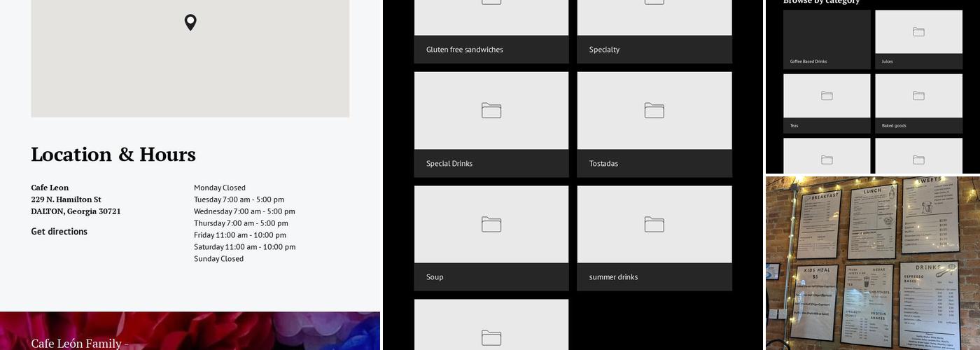Open the cafe wall menu boards photo

[x=872, y=262]
